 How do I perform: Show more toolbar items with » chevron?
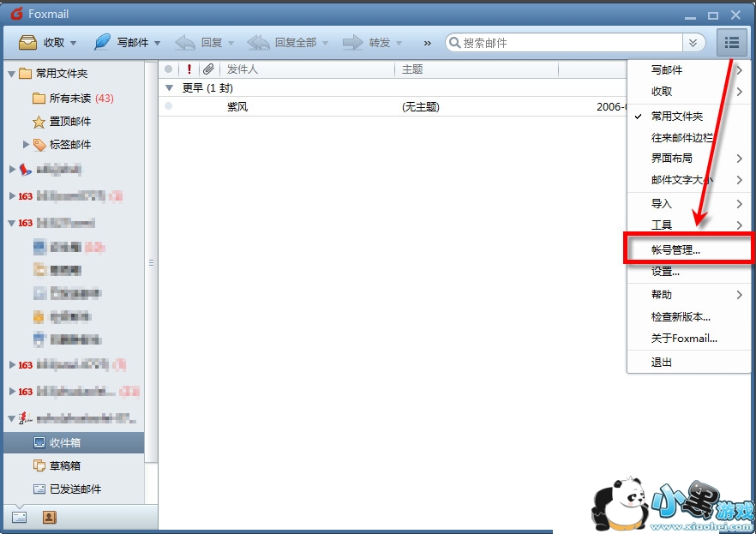pyautogui.click(x=427, y=43)
